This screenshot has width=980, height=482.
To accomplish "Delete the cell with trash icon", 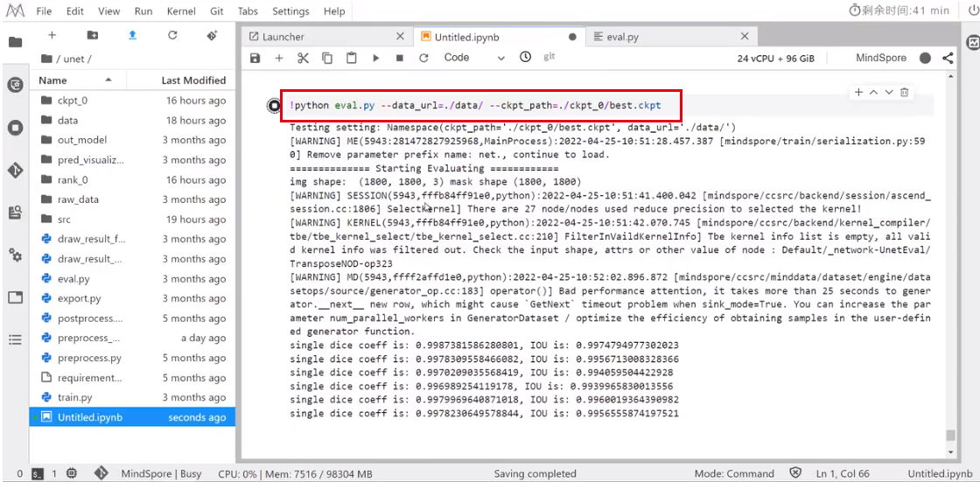I will tap(904, 93).
